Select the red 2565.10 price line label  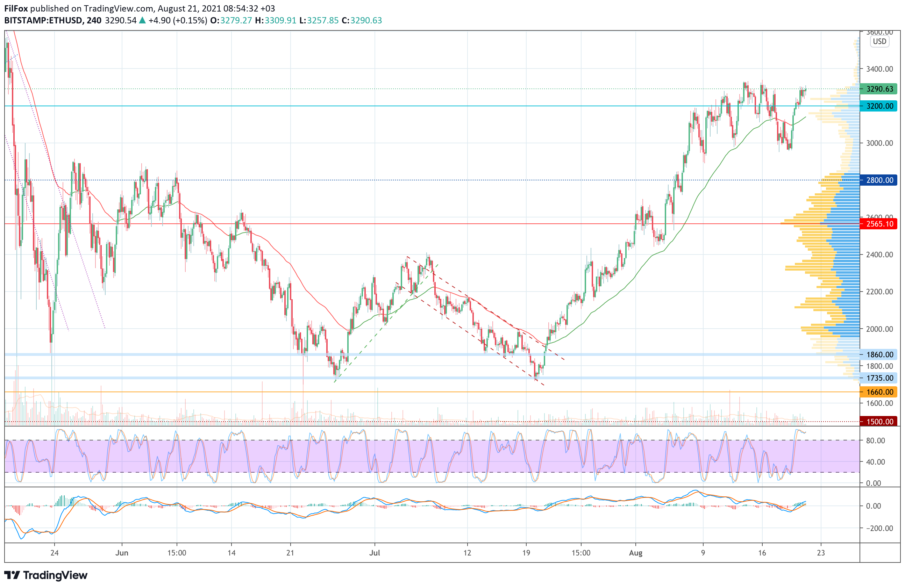[879, 224]
